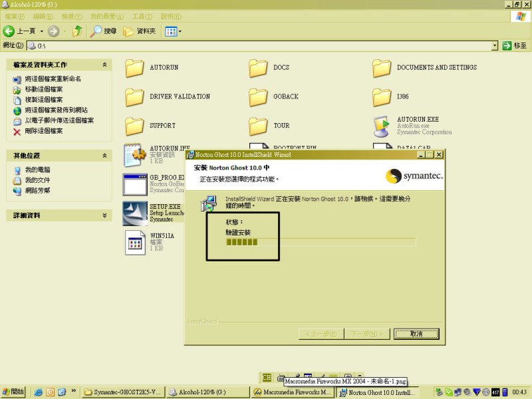Click 刪除這個檔案 delete link

tap(44, 131)
